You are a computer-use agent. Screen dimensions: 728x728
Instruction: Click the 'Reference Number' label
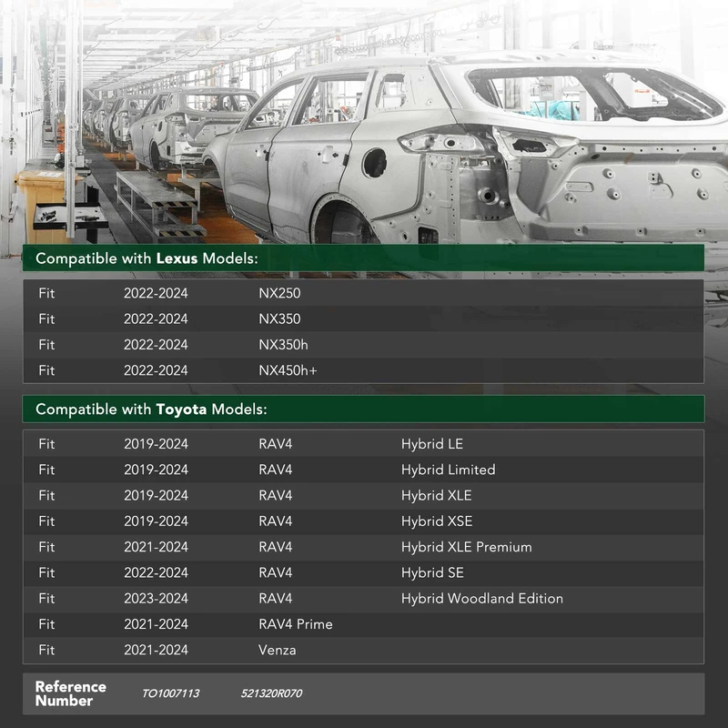tap(71, 693)
